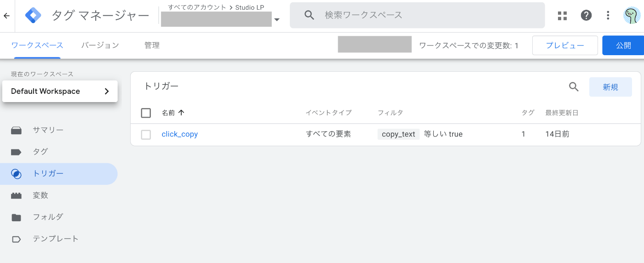The width and height of the screenshot is (644, 263).
Task: Click the フォルダ folder icon
Action: tap(17, 217)
